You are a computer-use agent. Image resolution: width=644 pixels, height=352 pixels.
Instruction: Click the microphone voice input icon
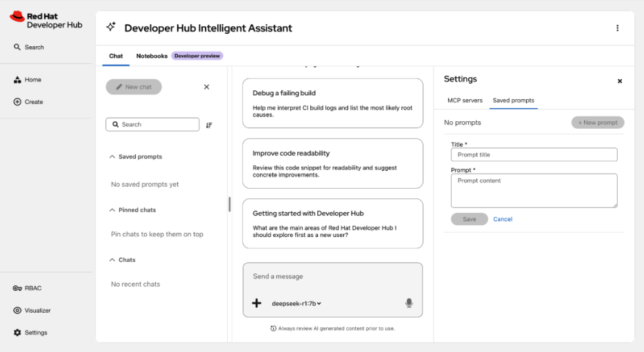pyautogui.click(x=409, y=303)
